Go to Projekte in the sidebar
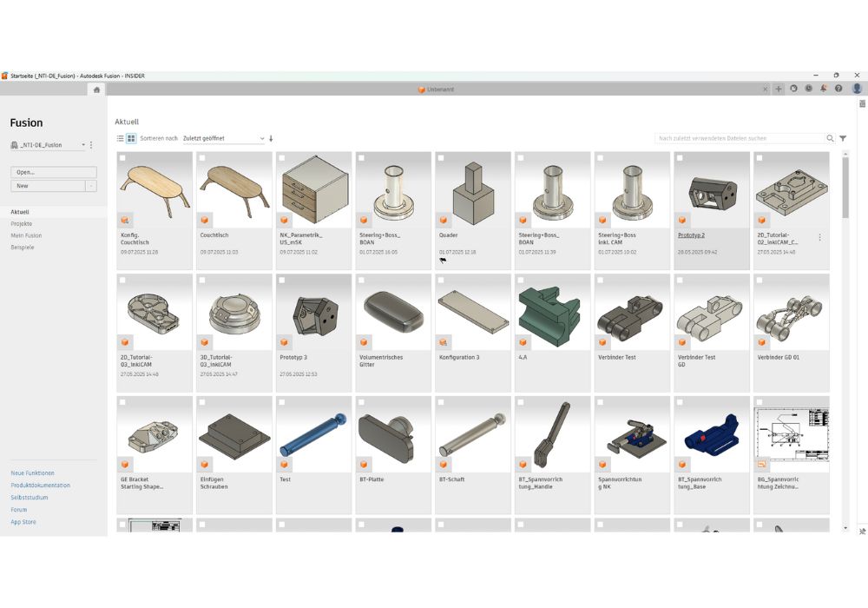Image resolution: width=868 pixels, height=608 pixels. pos(22,224)
